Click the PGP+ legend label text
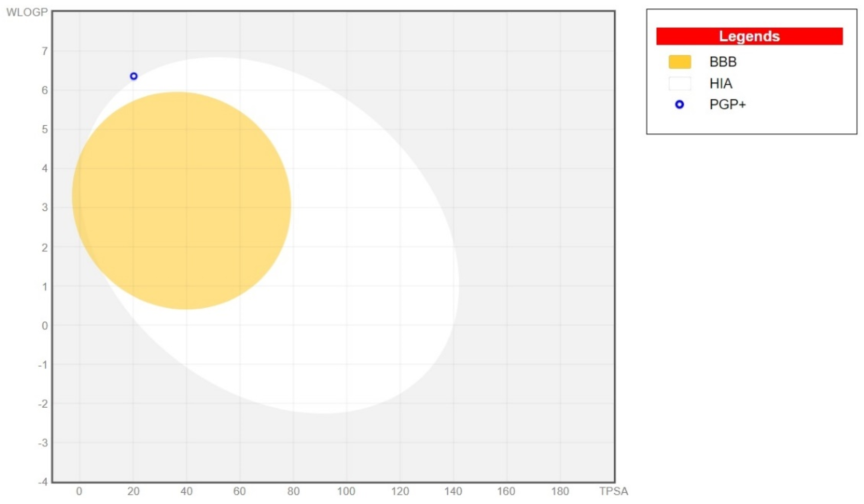Image resolution: width=864 pixels, height=504 pixels. (x=728, y=104)
